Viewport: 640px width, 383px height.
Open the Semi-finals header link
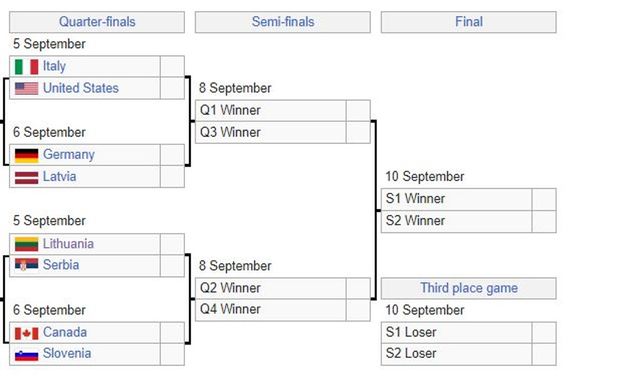coord(283,22)
